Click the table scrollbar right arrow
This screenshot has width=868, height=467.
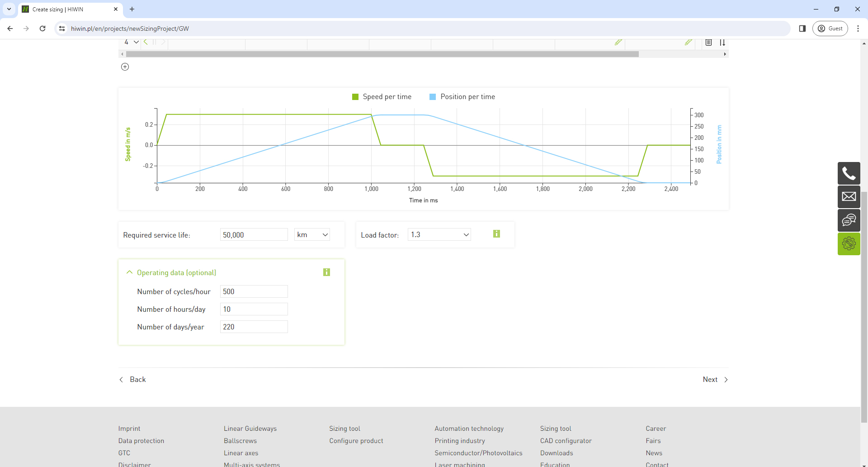(725, 54)
